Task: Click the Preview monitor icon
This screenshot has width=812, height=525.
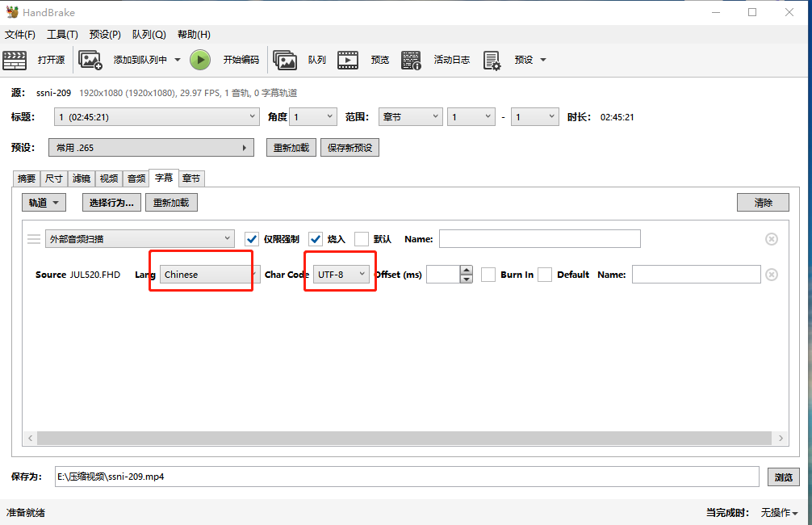Action: point(348,60)
